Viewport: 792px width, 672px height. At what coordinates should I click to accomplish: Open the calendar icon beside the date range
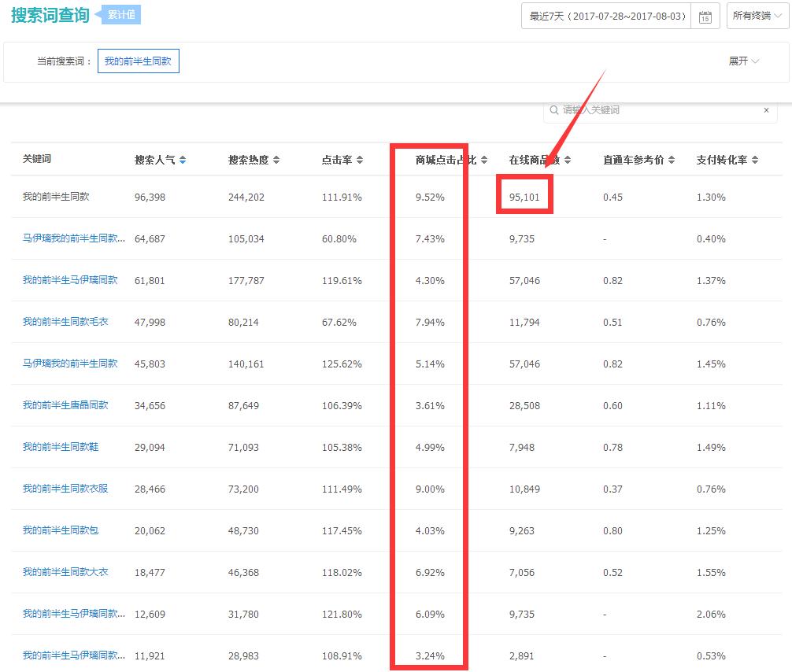pos(705,16)
